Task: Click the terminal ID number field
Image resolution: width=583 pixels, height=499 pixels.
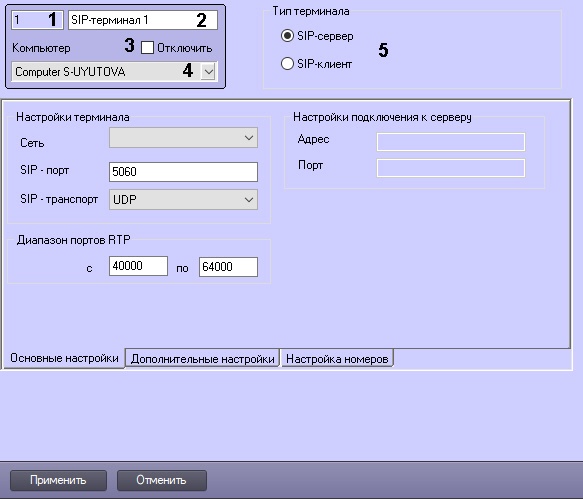Action: (35, 20)
